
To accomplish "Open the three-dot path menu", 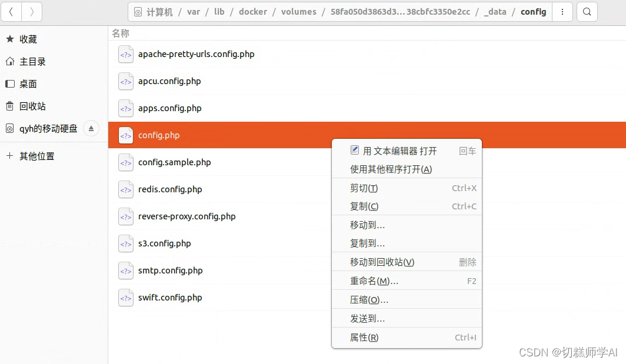I will [x=562, y=12].
